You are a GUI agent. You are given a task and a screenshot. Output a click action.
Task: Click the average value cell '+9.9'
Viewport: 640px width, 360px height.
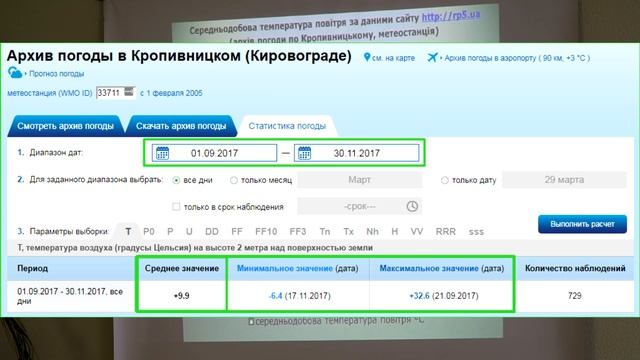[x=182, y=296]
